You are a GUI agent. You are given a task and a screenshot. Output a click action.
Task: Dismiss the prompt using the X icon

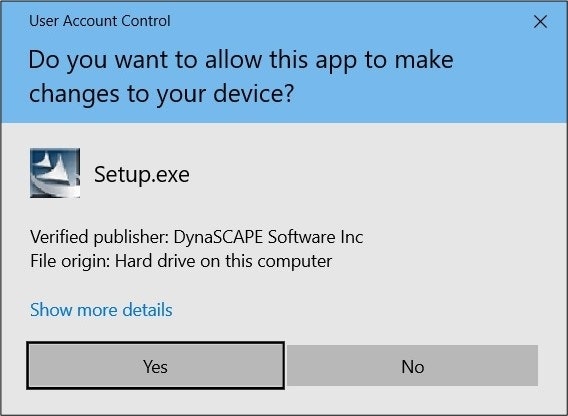coord(540,22)
